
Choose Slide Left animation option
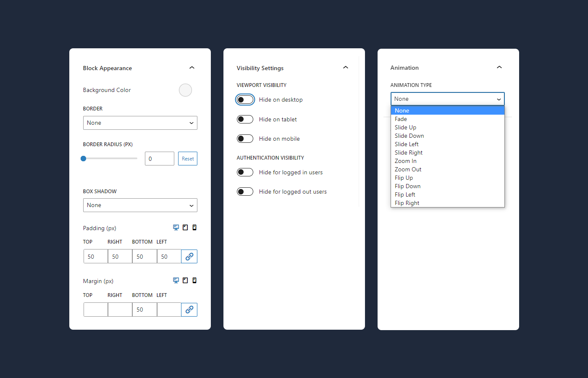click(x=448, y=144)
